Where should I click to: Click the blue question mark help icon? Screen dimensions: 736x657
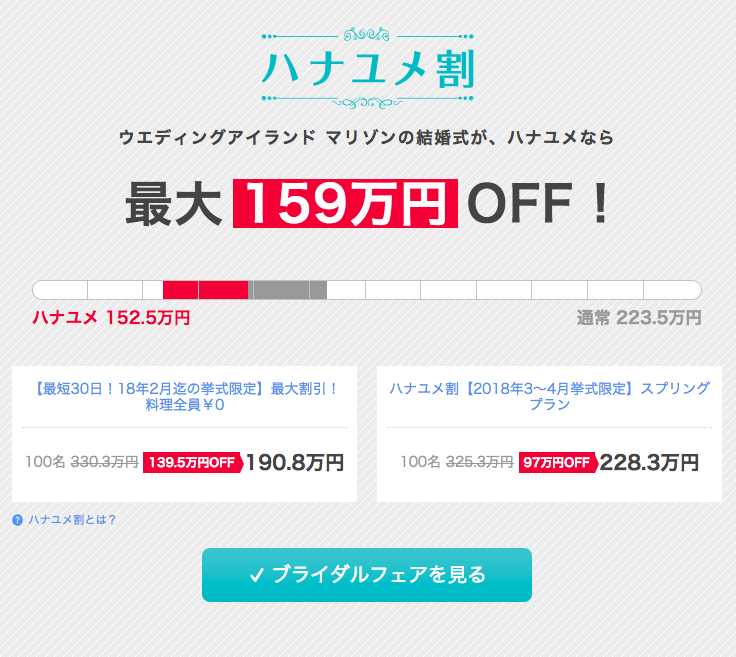click(x=17, y=520)
